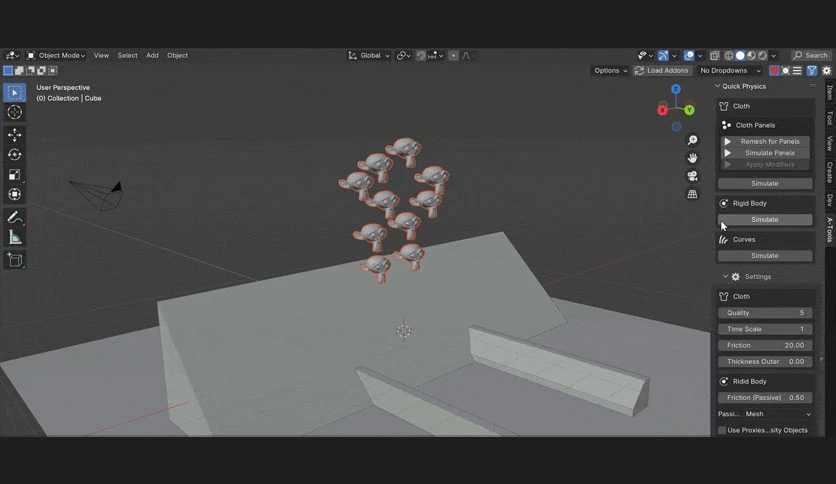Click the zoom view magnifier icon
This screenshot has height=484, width=836.
[692, 140]
